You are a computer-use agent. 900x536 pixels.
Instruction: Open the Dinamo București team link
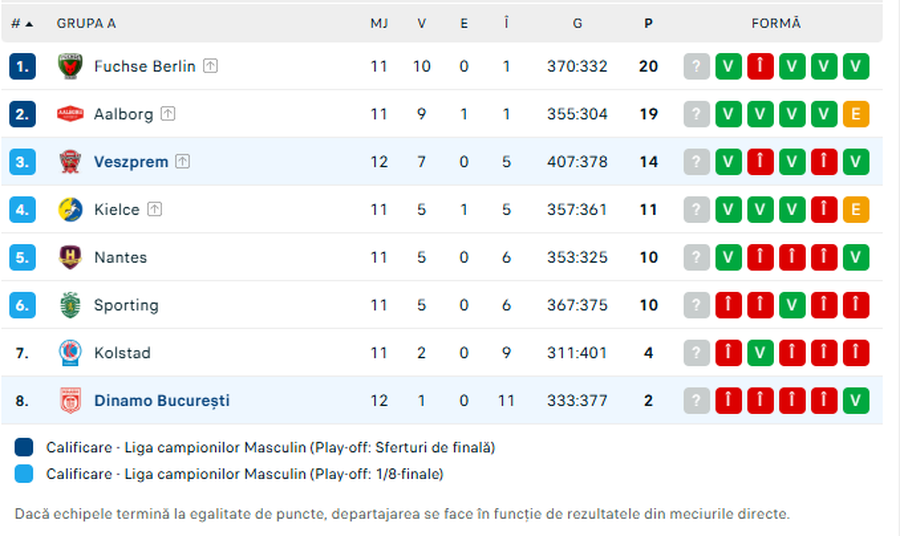[x=162, y=401]
